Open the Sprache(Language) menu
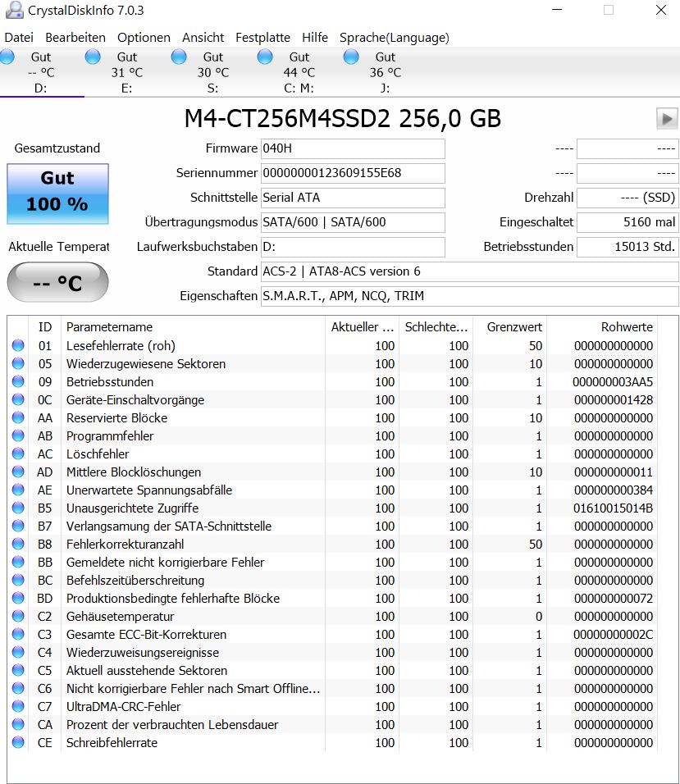The height and width of the screenshot is (784, 680). (x=395, y=38)
